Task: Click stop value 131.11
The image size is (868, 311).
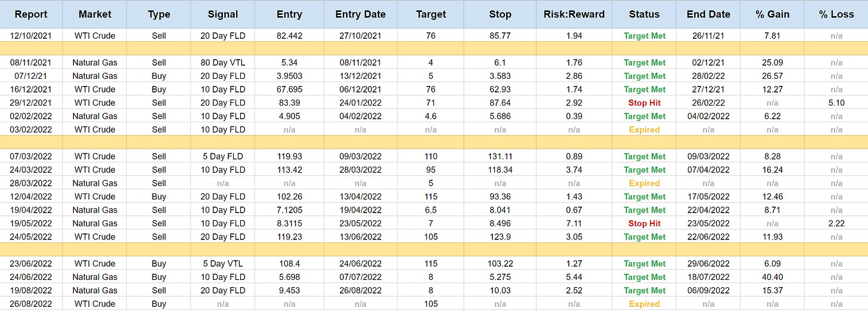Action: [500, 156]
